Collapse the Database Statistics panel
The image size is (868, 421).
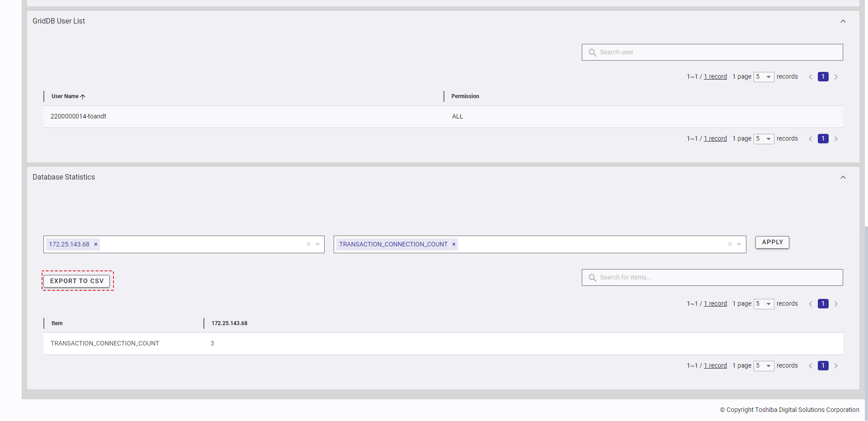[x=843, y=177]
